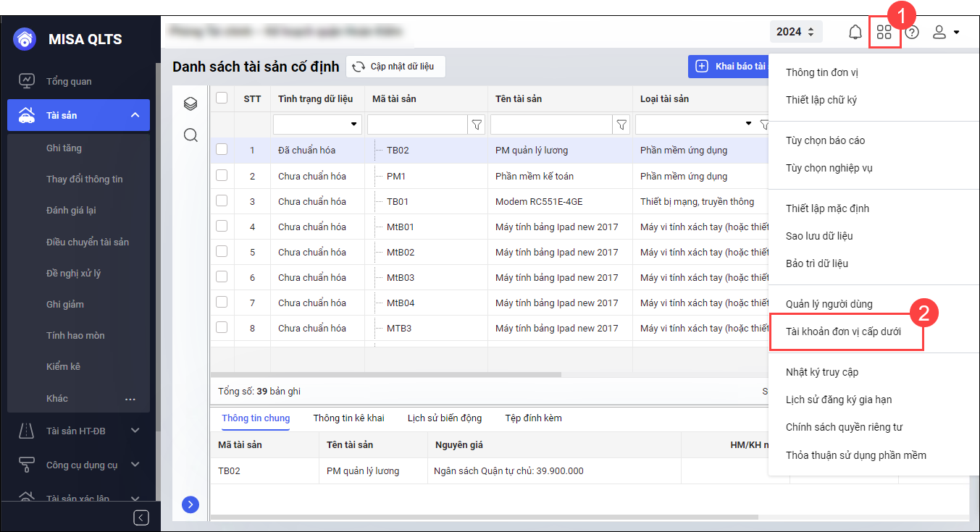Open the notifications bell
This screenshot has height=532, width=980.
[855, 32]
